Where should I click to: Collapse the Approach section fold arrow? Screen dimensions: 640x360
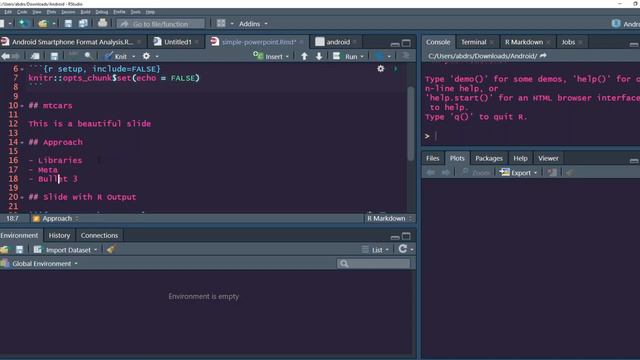point(22,142)
